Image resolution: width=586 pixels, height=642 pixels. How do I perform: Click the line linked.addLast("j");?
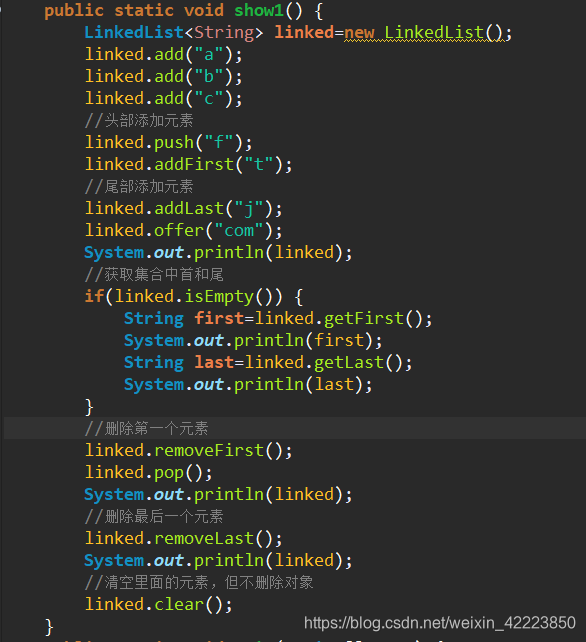(183, 209)
